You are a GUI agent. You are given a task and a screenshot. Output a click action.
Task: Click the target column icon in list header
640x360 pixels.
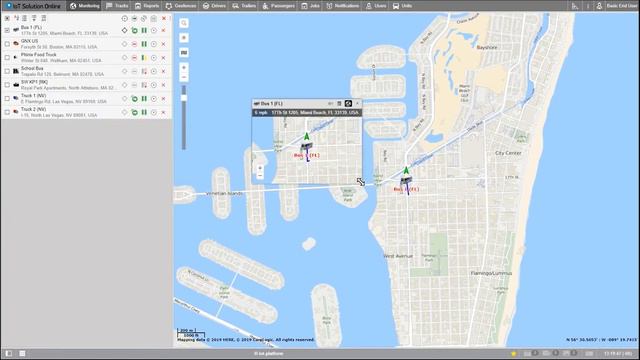[124, 18]
